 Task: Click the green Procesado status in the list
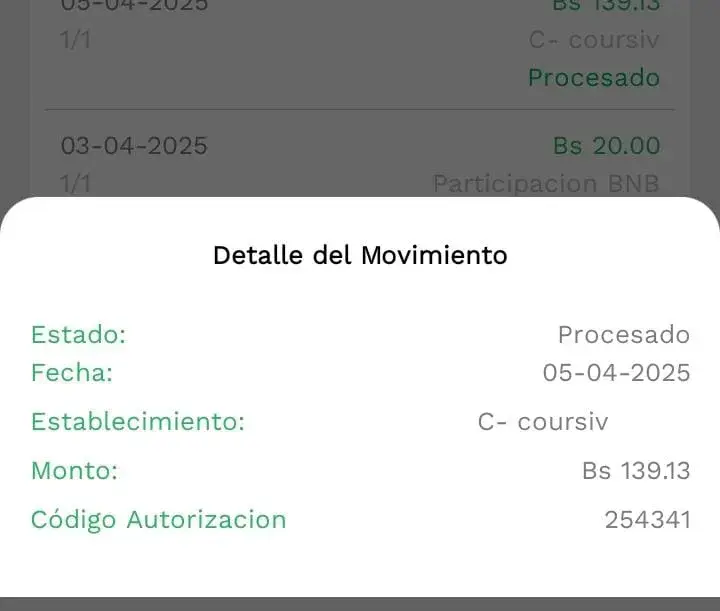[593, 77]
